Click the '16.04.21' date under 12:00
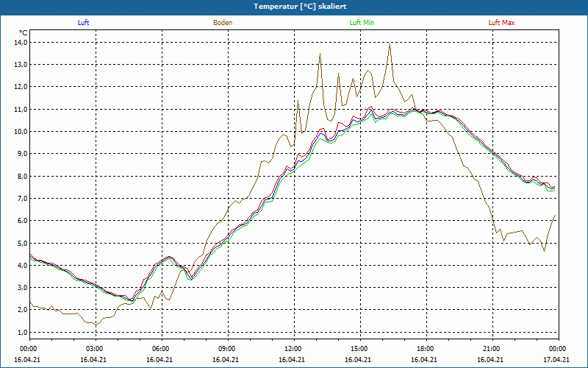Viewport: 588px width, 368px height. click(x=292, y=359)
